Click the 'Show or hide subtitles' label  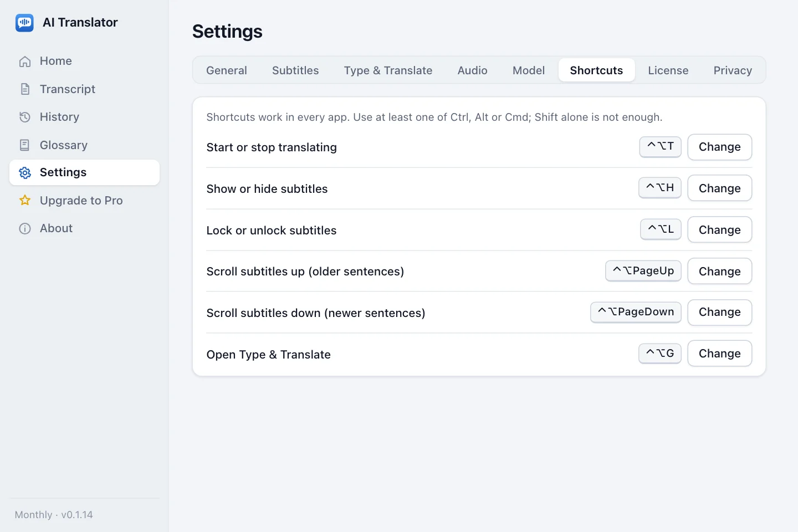pyautogui.click(x=267, y=189)
